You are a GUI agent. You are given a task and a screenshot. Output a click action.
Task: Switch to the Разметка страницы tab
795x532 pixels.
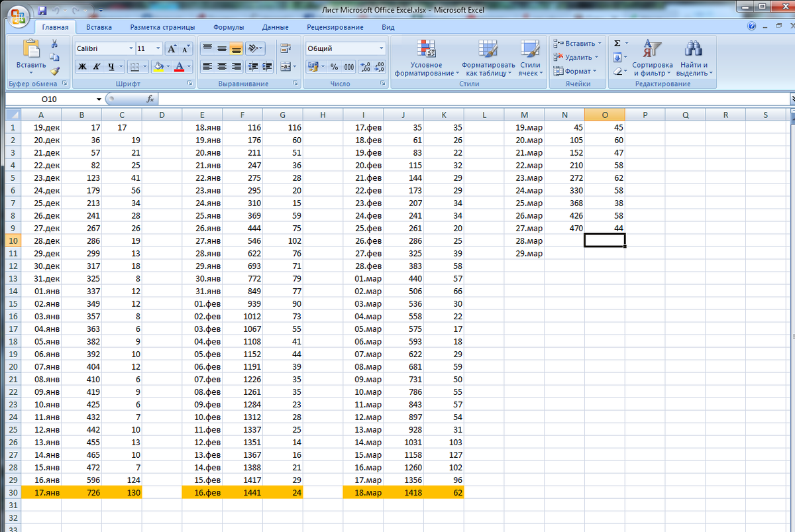[x=162, y=27]
